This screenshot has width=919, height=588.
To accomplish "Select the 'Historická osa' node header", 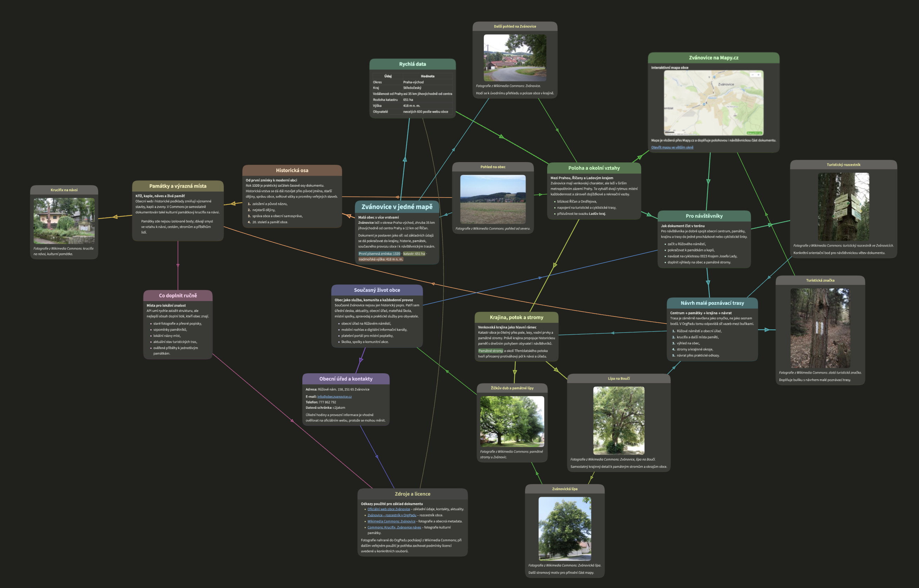I will pos(292,170).
